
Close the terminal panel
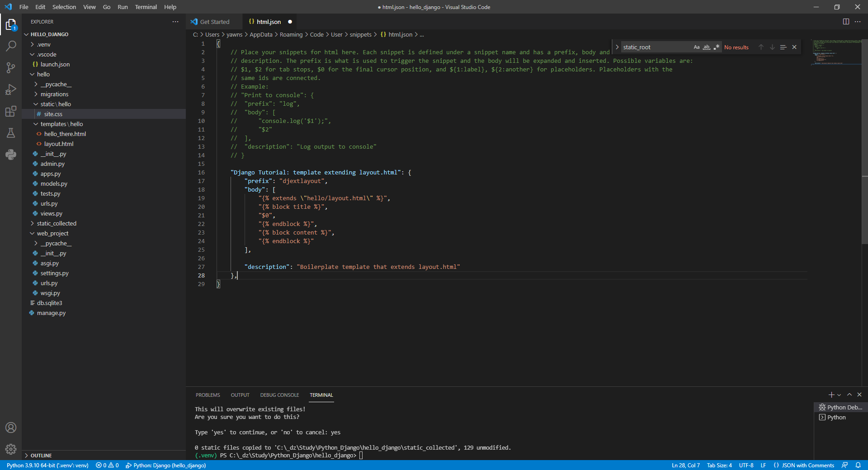(x=859, y=395)
